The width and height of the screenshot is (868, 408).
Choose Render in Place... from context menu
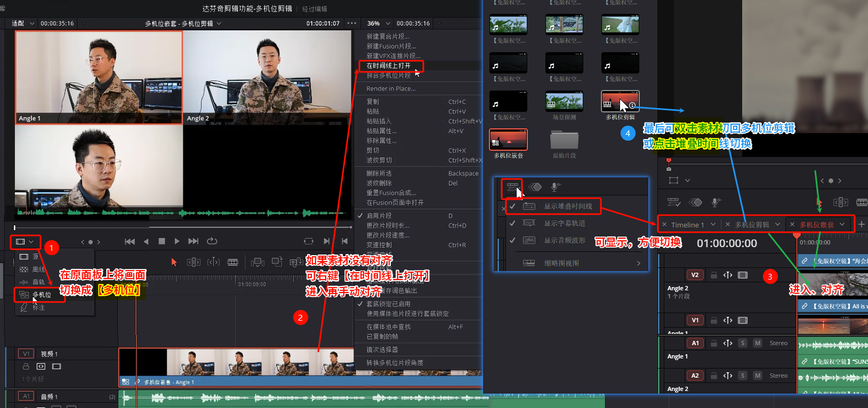click(391, 88)
